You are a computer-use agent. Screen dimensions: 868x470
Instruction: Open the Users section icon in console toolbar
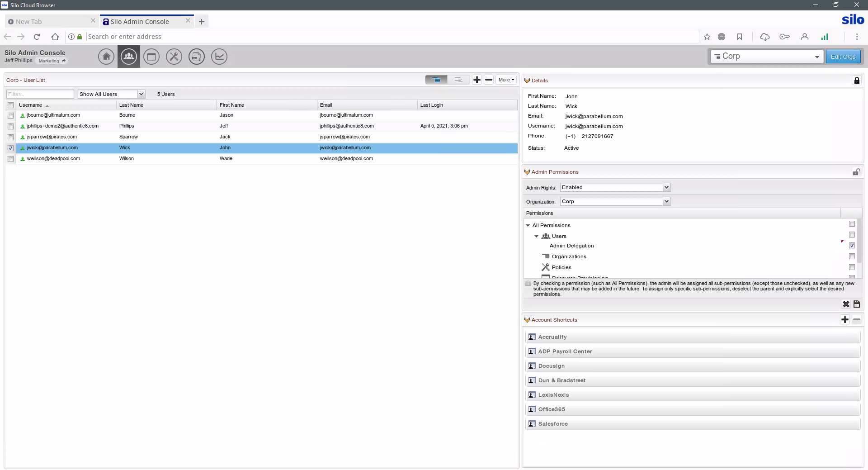coord(129,57)
